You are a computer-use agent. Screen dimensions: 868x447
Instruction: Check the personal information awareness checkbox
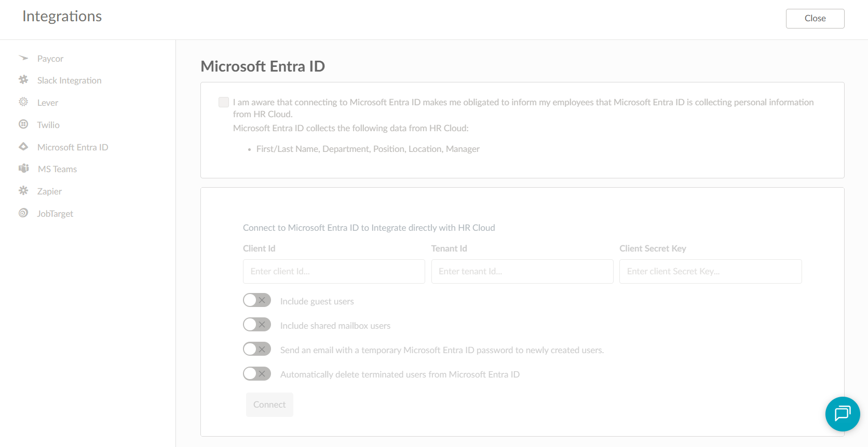coord(224,102)
